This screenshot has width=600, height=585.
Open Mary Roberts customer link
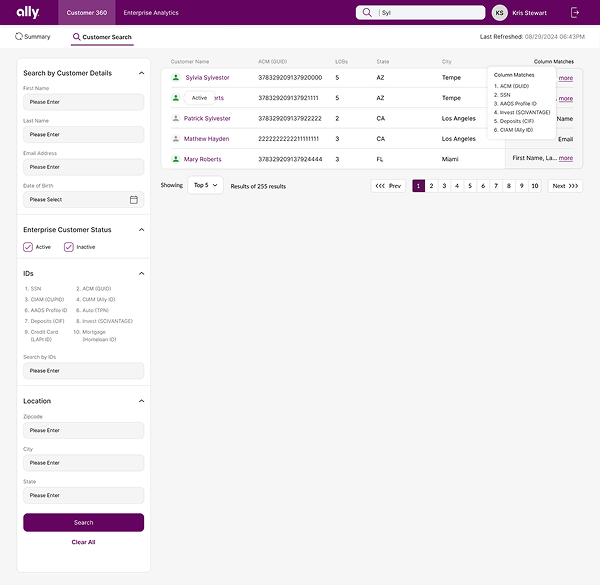click(x=202, y=159)
